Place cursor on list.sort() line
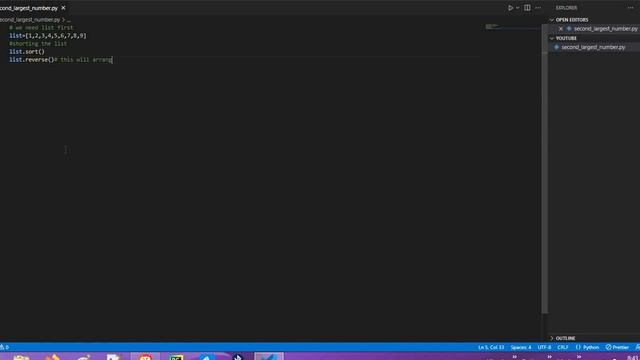The width and height of the screenshot is (640, 360). coord(27,51)
